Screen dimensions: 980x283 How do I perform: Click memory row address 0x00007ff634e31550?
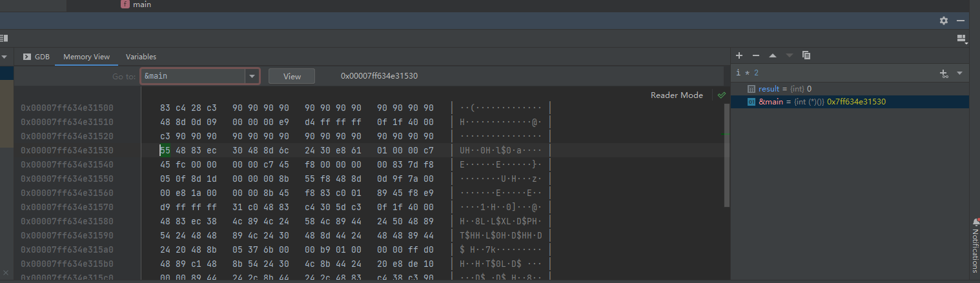pyautogui.click(x=67, y=179)
